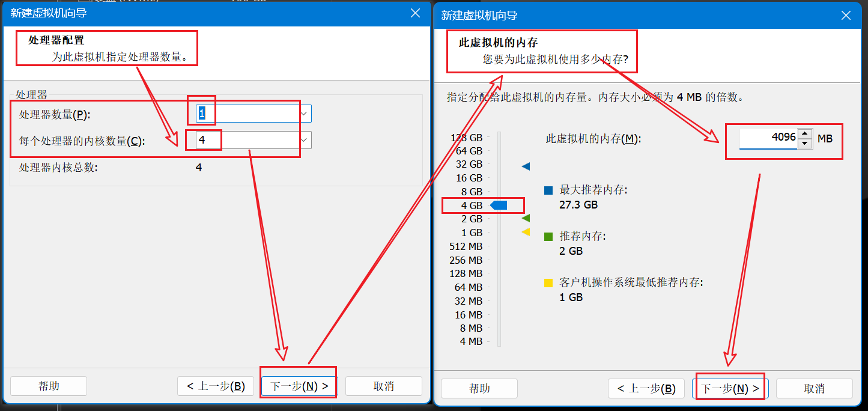Click 帮助 in memory dialog
The width and height of the screenshot is (868, 411).
tap(479, 388)
